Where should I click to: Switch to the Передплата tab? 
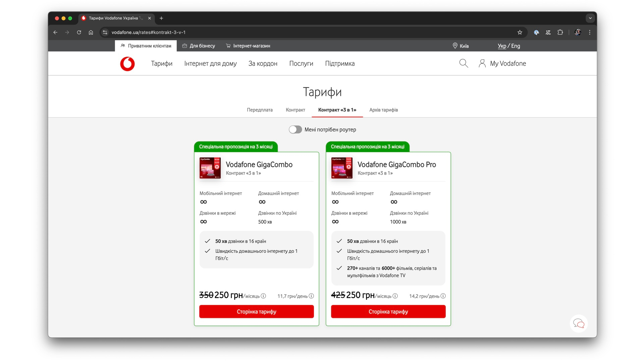coord(260,110)
